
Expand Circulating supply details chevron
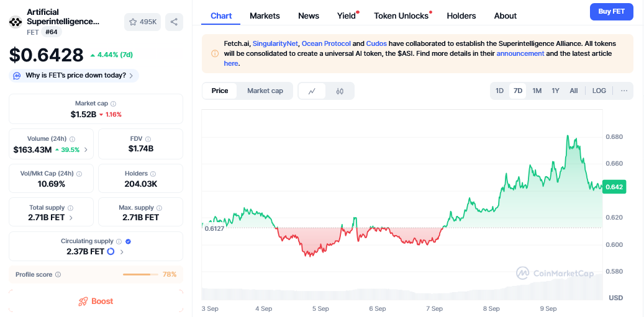coord(122,252)
